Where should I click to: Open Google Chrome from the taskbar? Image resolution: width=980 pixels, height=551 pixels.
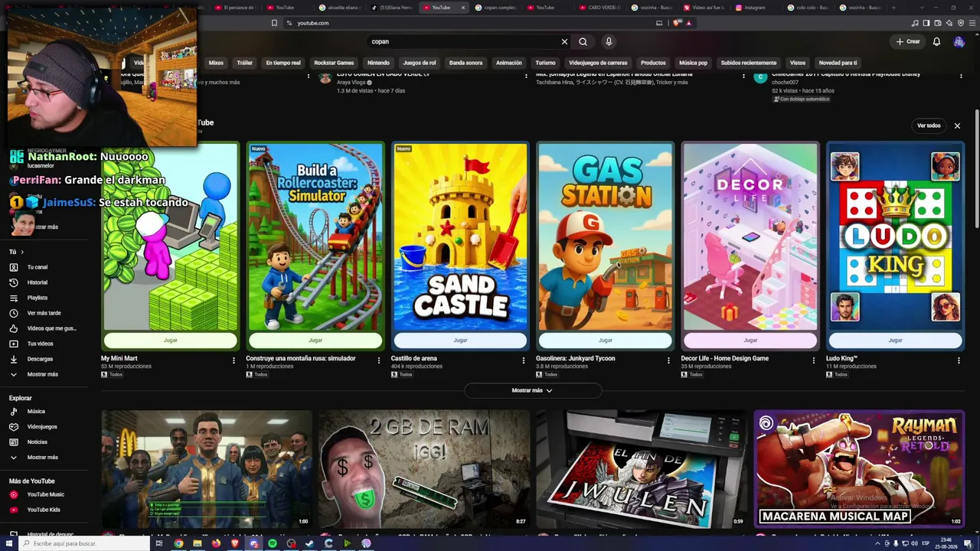coord(178,543)
